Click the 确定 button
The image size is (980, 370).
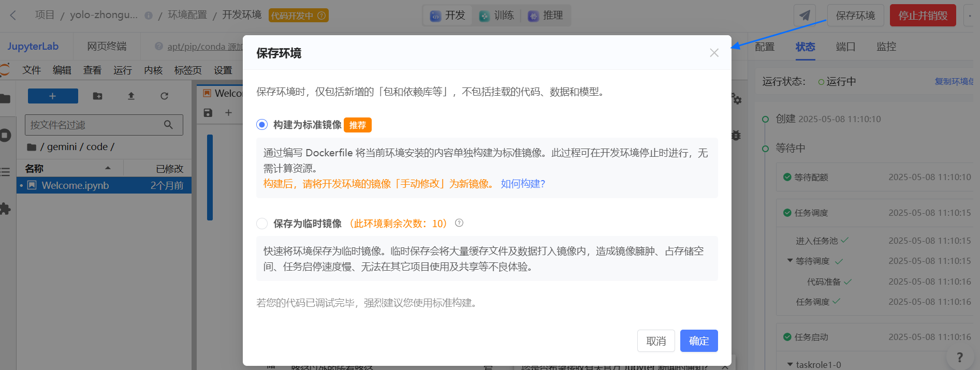tap(698, 341)
